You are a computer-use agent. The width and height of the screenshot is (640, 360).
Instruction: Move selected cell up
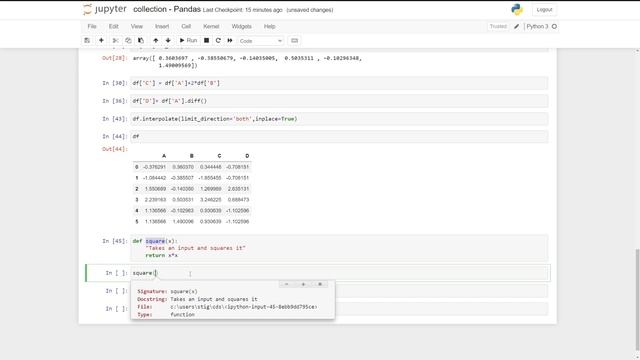156,40
